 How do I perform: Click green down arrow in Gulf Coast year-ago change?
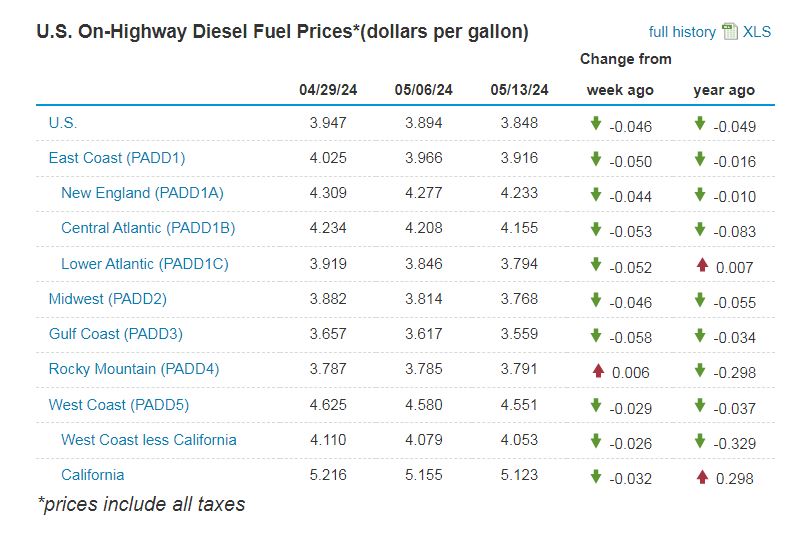pos(700,335)
